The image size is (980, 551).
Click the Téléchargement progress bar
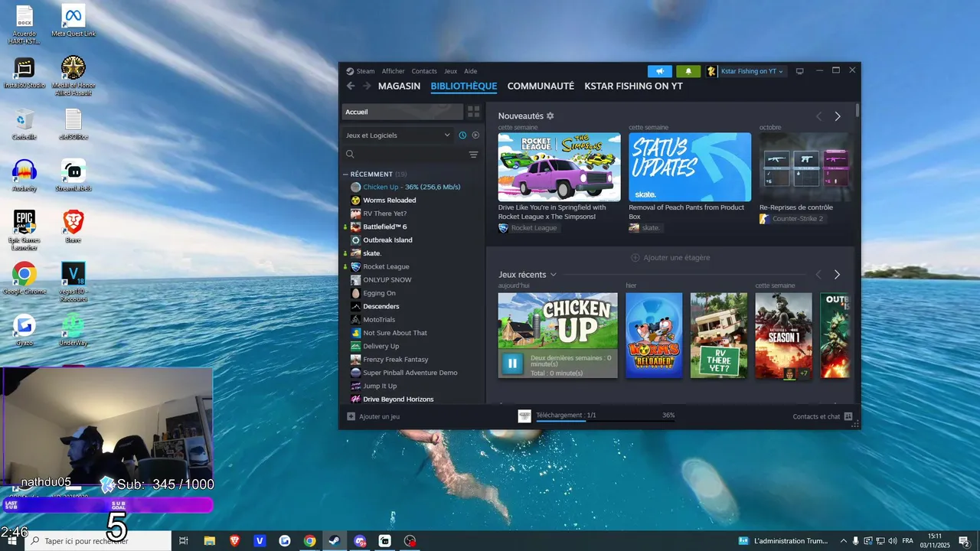pos(605,420)
